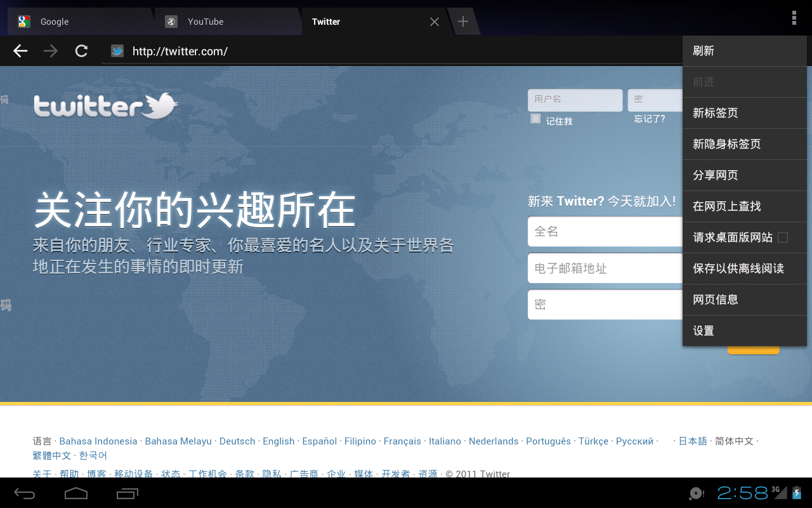Image resolution: width=812 pixels, height=508 pixels.
Task: Tap the notification disc icon in status bar
Action: pyautogui.click(x=697, y=493)
